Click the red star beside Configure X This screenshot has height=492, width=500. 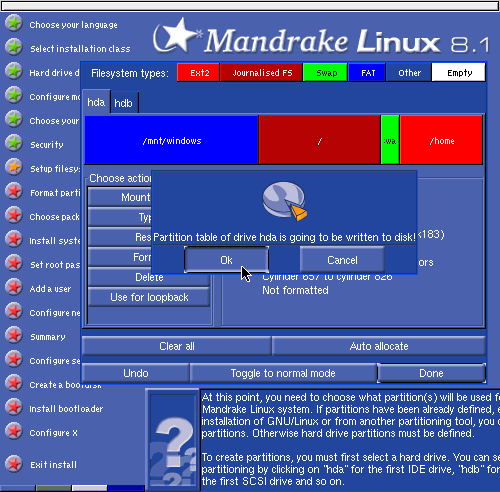coord(14,431)
